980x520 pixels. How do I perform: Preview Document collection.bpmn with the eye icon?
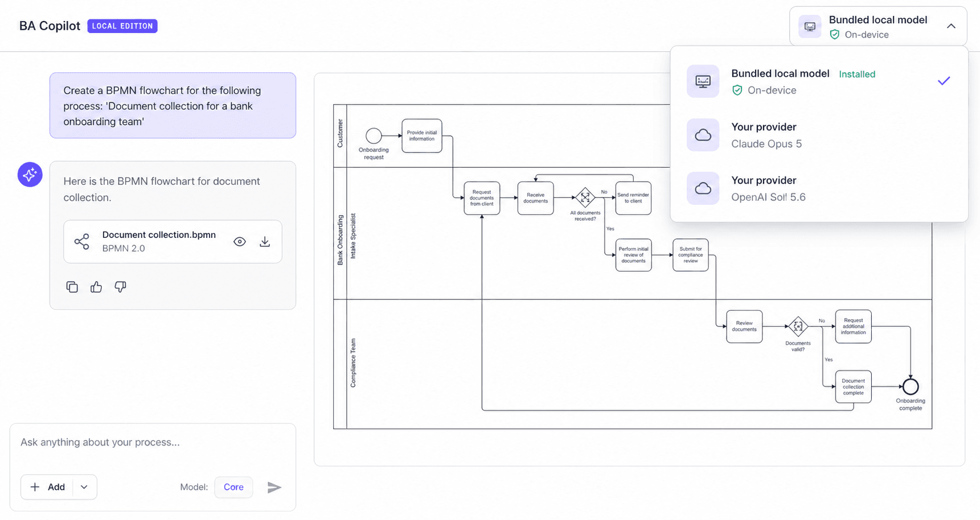pos(240,242)
